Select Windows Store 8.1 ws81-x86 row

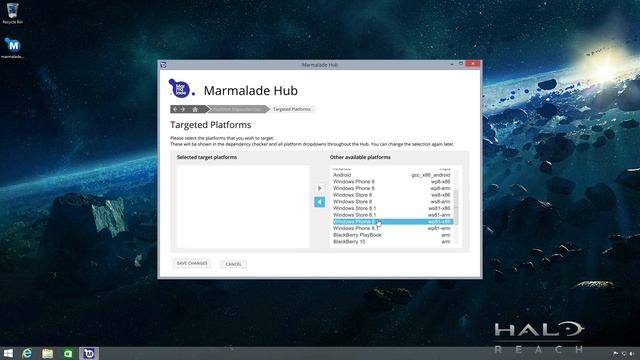coord(392,208)
